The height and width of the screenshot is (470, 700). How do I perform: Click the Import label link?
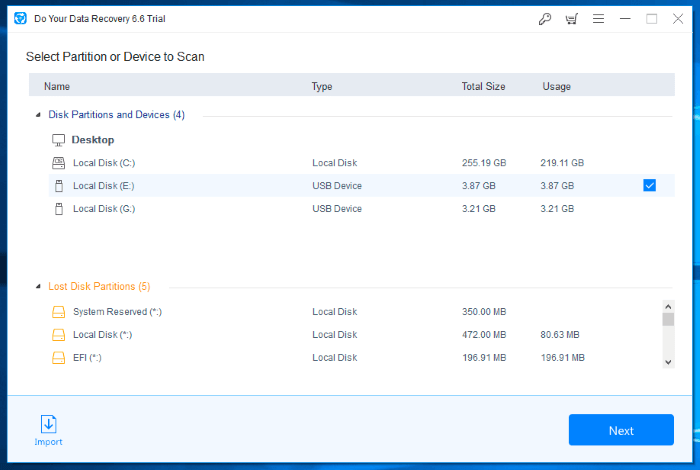tap(48, 442)
